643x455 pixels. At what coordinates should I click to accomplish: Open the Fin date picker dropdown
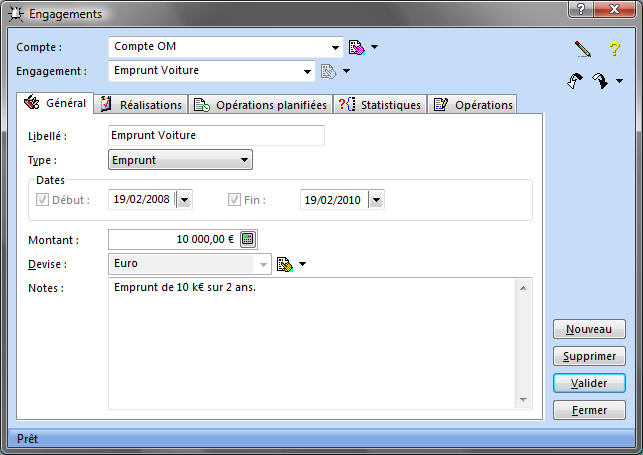click(375, 200)
